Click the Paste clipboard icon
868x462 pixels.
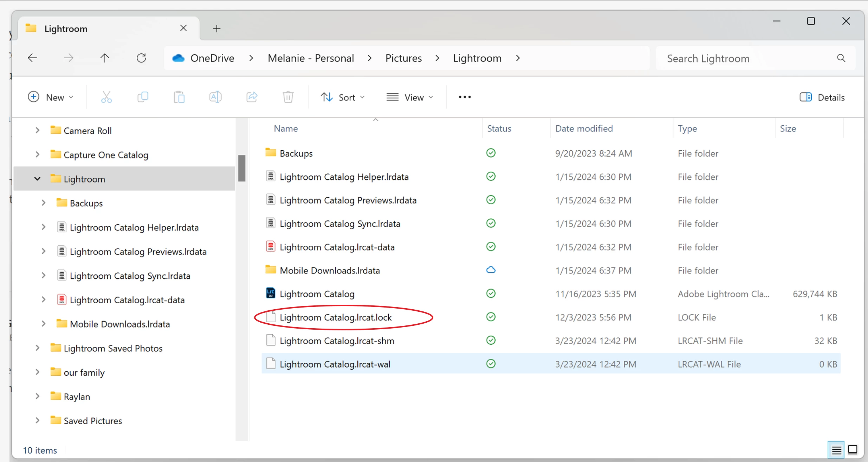[179, 97]
